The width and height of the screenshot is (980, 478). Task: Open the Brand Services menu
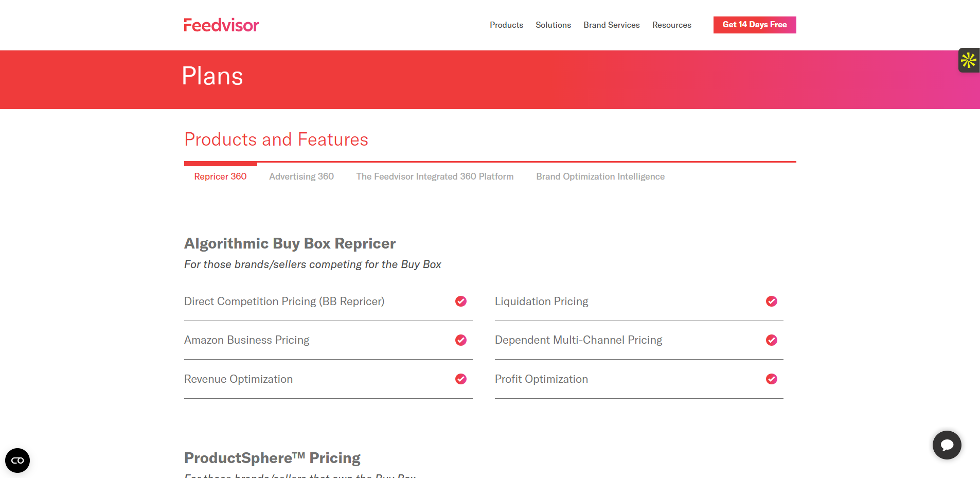[612, 25]
